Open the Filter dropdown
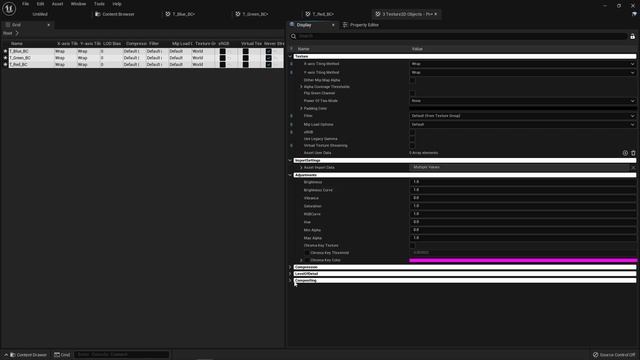 [522, 116]
